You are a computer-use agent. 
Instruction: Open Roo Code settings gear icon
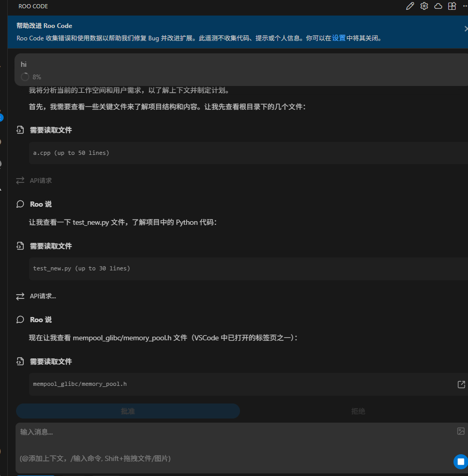click(424, 6)
